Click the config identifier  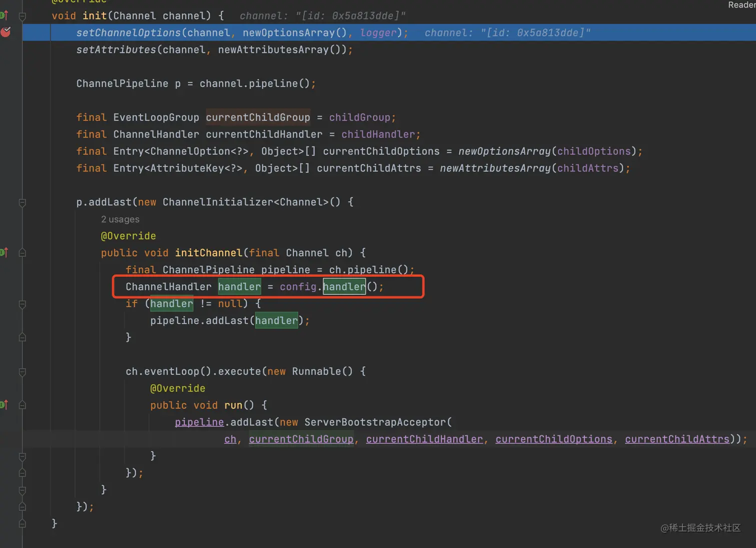point(298,287)
